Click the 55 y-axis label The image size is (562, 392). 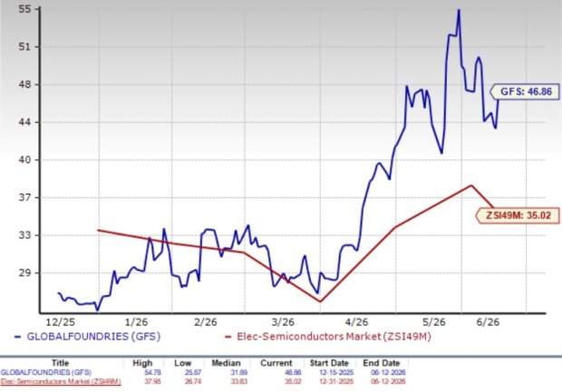click(24, 9)
